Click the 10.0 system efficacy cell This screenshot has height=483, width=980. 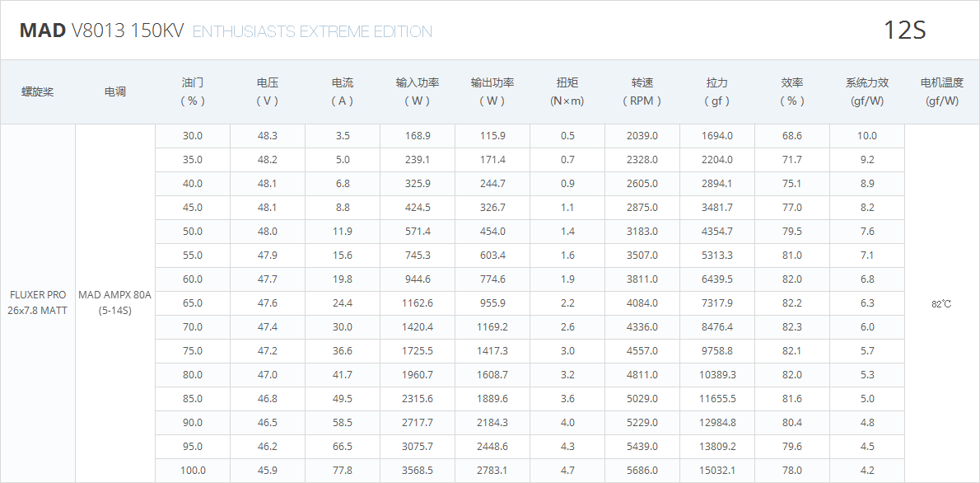point(867,136)
